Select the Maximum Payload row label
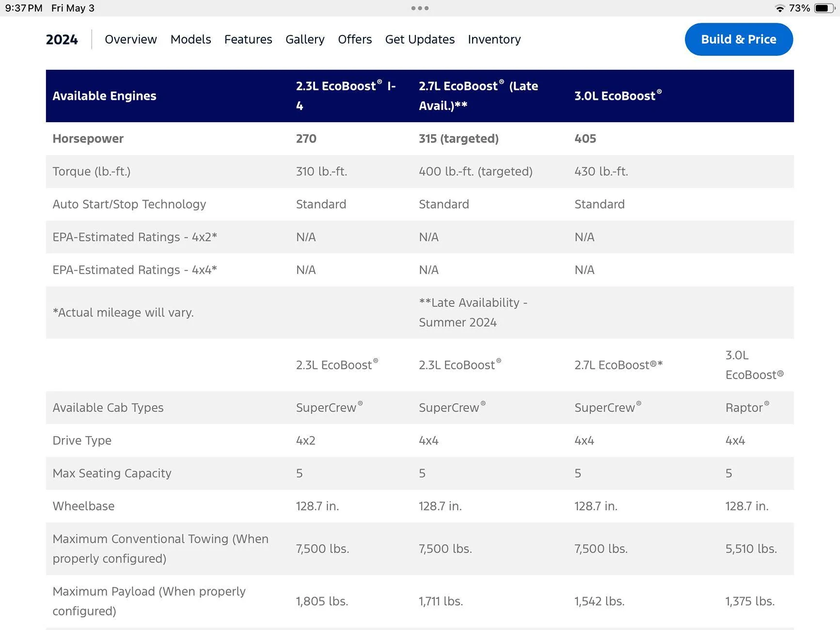840x630 pixels. point(149,601)
